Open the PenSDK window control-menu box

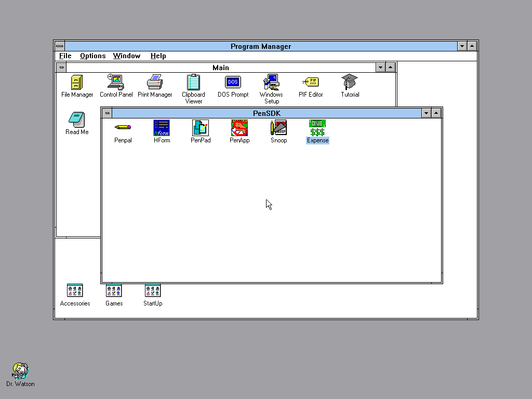pos(107,113)
